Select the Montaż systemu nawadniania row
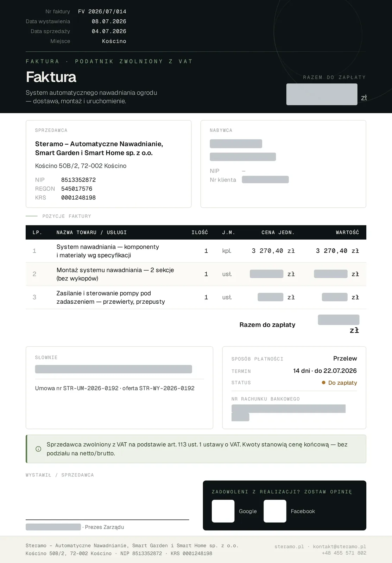392x563 pixels. pyautogui.click(x=196, y=274)
